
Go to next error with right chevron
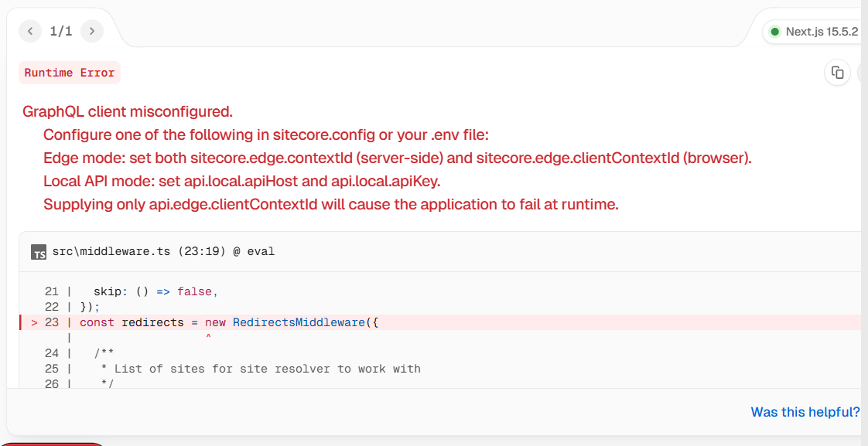pyautogui.click(x=92, y=31)
